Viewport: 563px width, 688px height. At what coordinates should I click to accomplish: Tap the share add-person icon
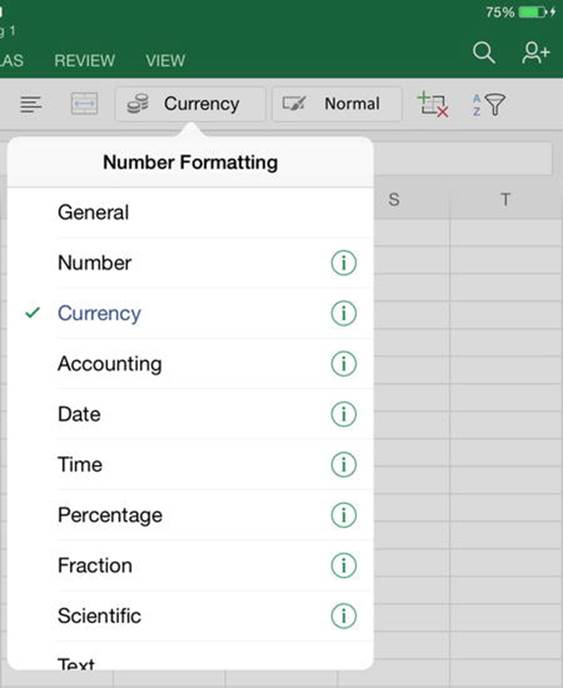pyautogui.click(x=535, y=53)
